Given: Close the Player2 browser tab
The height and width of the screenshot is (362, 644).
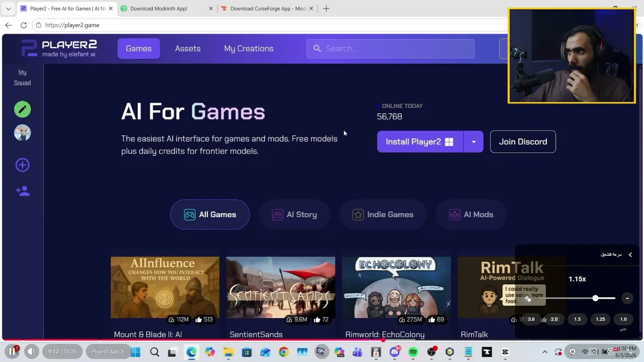Looking at the screenshot, I should pos(111,9).
